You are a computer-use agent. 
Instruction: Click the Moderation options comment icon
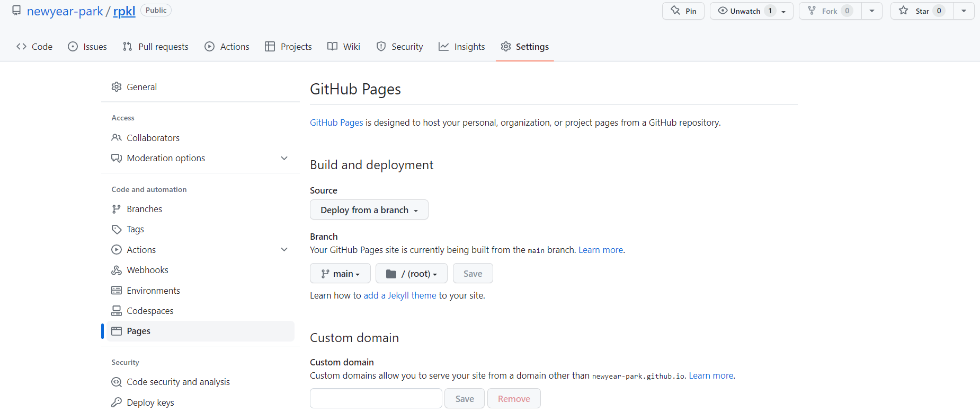(117, 158)
